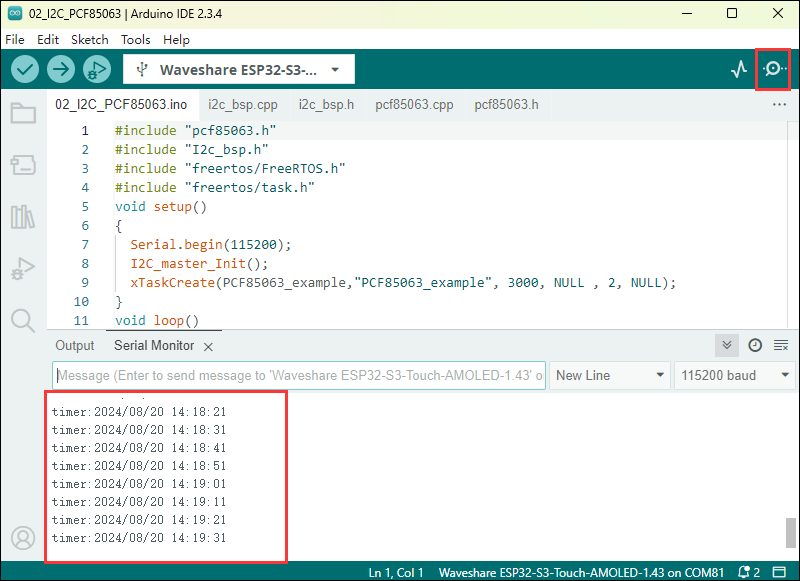The image size is (800, 581).
Task: Clear the serial output
Action: coord(781,345)
